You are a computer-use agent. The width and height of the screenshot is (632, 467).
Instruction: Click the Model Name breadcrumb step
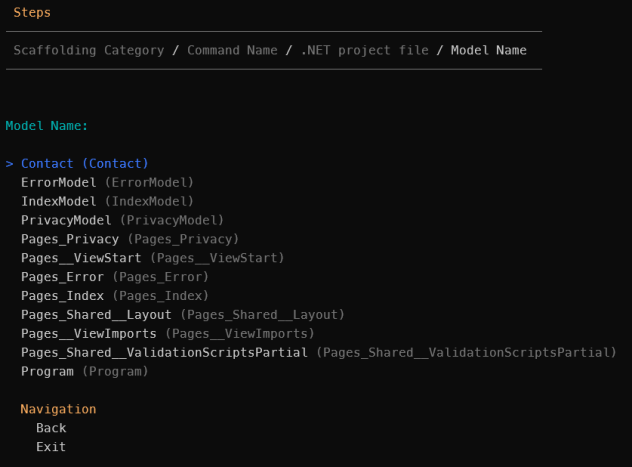click(x=488, y=50)
